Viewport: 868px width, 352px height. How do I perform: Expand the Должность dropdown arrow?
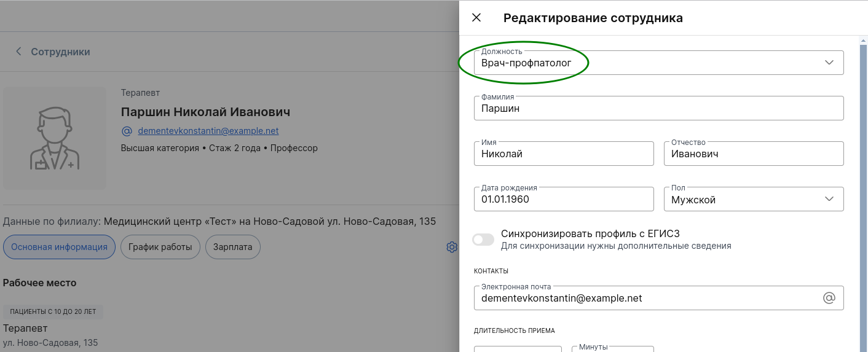click(829, 63)
